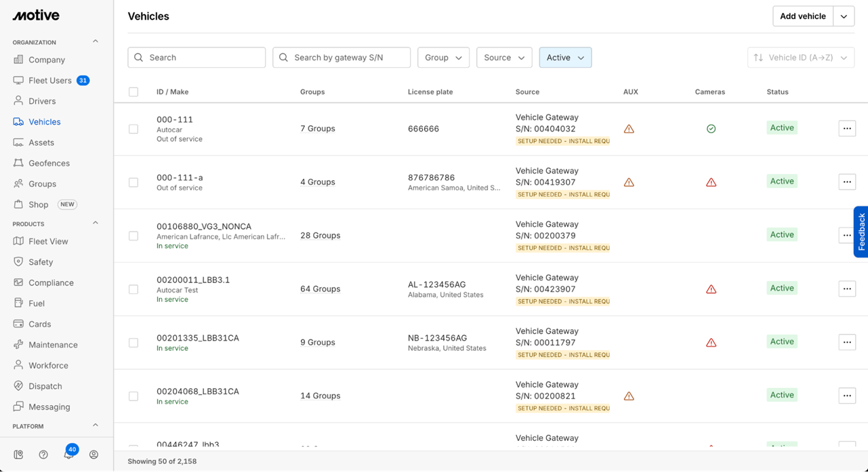Check the box for vehicle 000-111
868x472 pixels.
pos(133,129)
